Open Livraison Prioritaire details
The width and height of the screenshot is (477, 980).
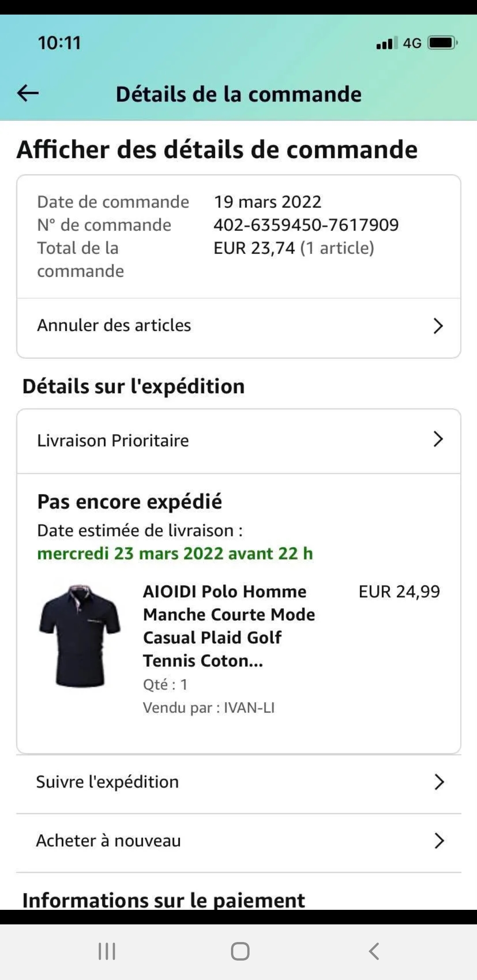click(113, 441)
